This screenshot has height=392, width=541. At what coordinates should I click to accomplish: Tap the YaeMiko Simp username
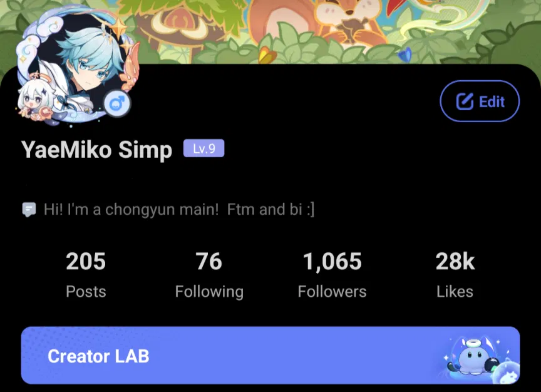point(96,150)
